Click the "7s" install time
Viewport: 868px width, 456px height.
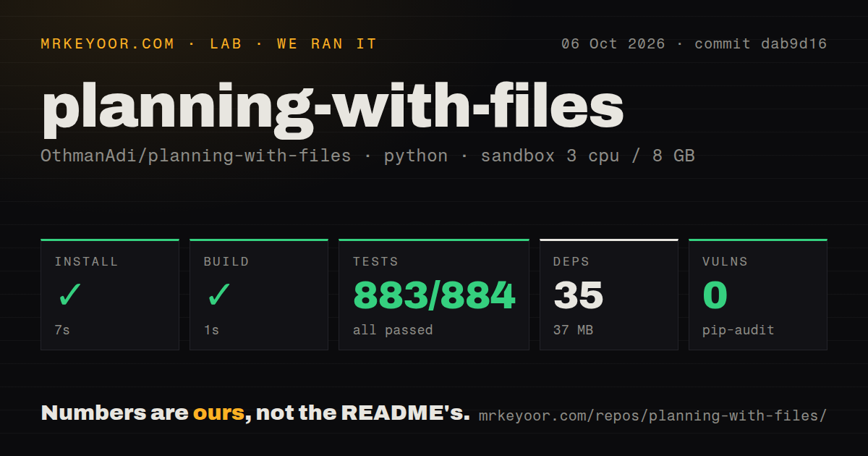point(62,330)
